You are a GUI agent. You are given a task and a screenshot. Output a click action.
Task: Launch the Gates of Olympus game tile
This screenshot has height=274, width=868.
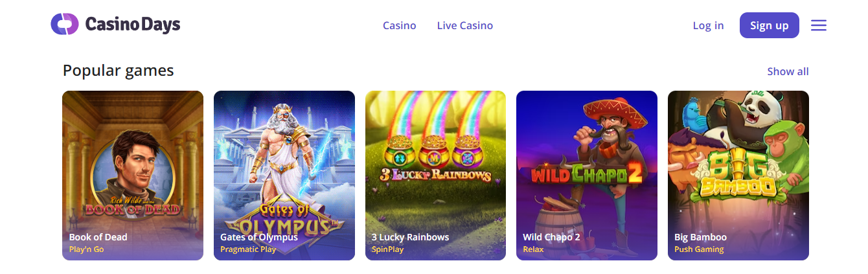[x=284, y=176]
